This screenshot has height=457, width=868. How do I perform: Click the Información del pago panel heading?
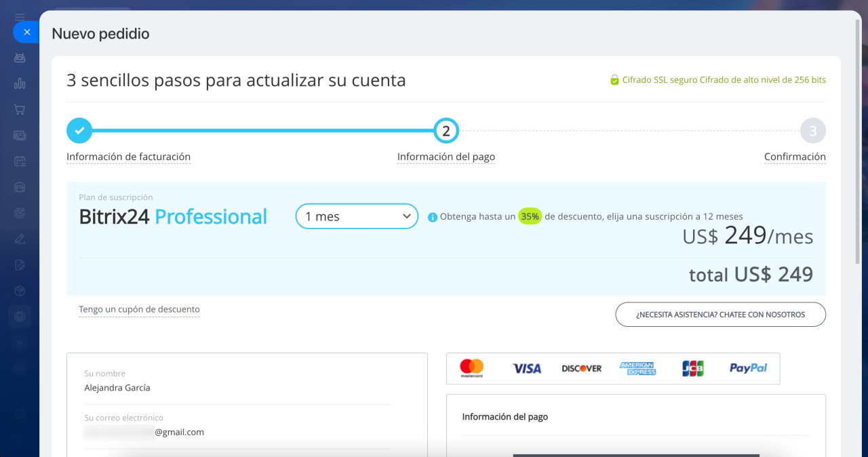coord(505,417)
